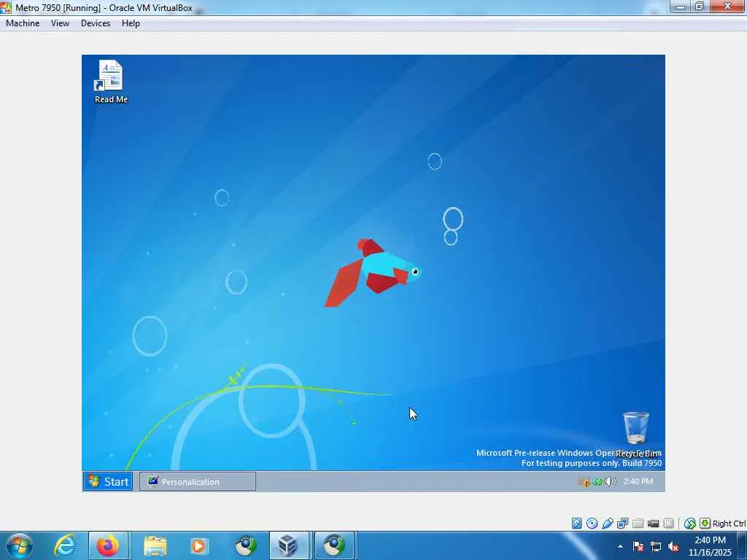This screenshot has height=560, width=747.
Task: Show hidden host tray icons arrow
Action: (x=620, y=546)
